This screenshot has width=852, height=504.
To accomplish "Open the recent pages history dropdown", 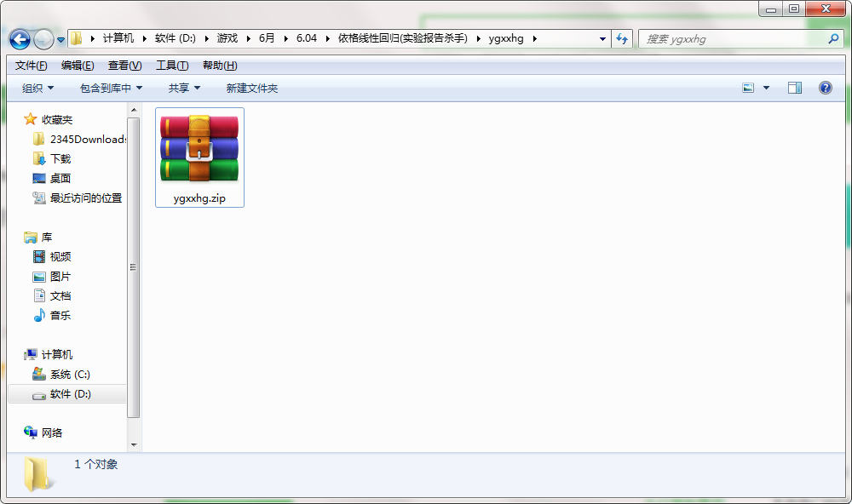I will (x=60, y=40).
